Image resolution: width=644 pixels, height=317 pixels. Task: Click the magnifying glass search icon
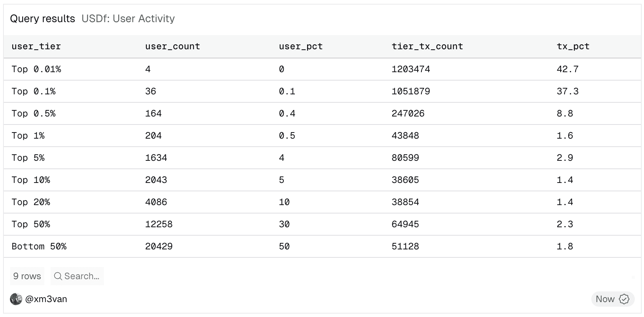58,276
